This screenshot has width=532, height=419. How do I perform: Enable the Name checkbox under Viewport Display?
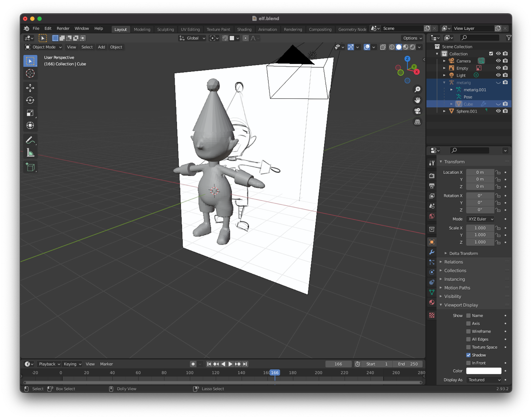pos(469,315)
